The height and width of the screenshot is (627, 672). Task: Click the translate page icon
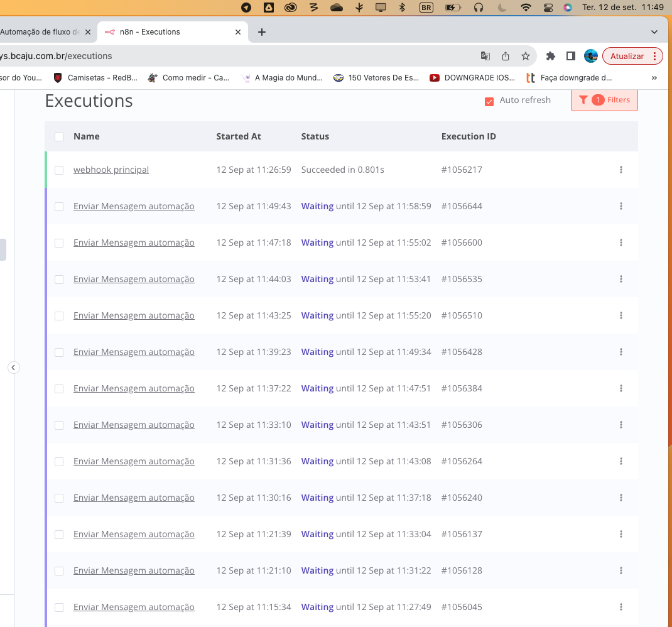point(485,56)
